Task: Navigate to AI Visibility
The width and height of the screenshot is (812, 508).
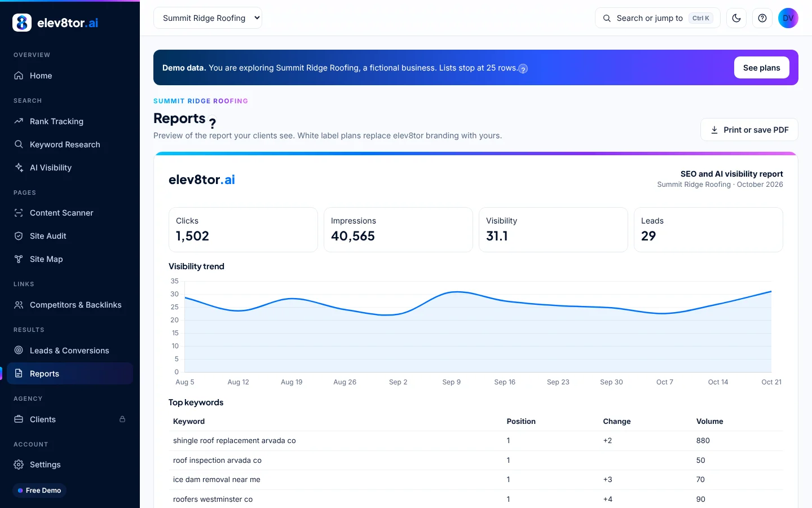Action: pyautogui.click(x=70, y=168)
